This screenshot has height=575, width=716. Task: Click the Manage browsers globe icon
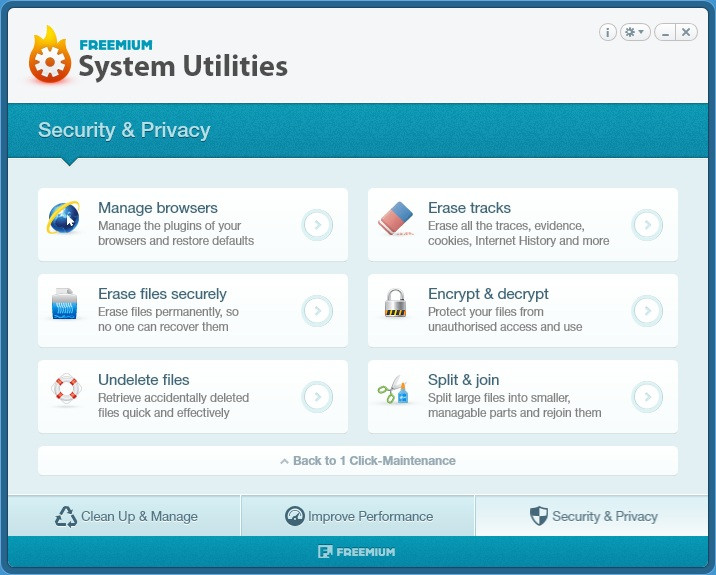click(x=63, y=217)
